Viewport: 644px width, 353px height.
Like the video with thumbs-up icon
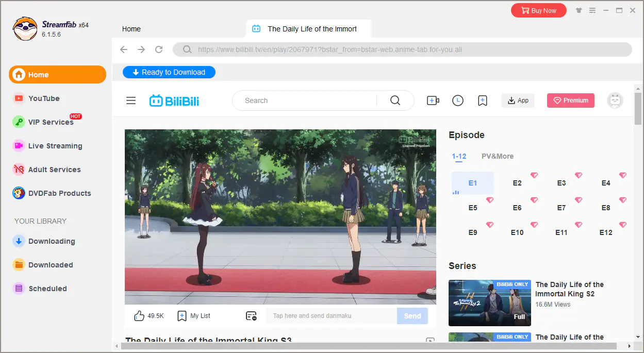[x=139, y=316]
